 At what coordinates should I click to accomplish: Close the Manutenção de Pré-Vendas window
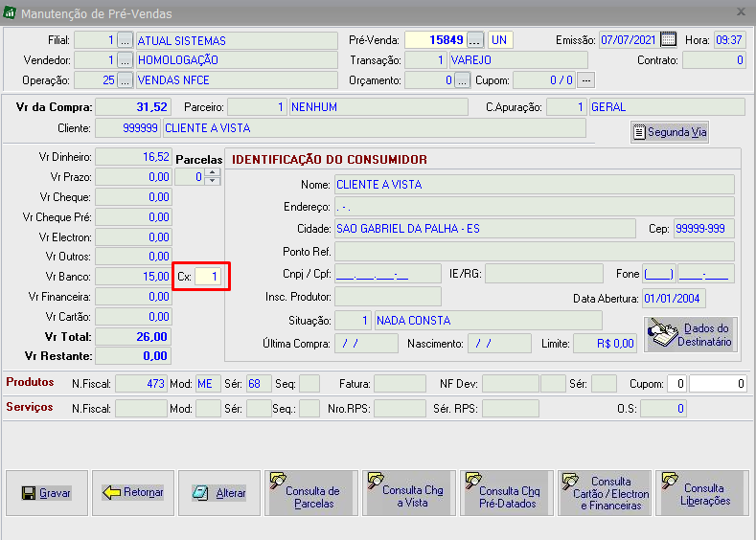tap(741, 11)
